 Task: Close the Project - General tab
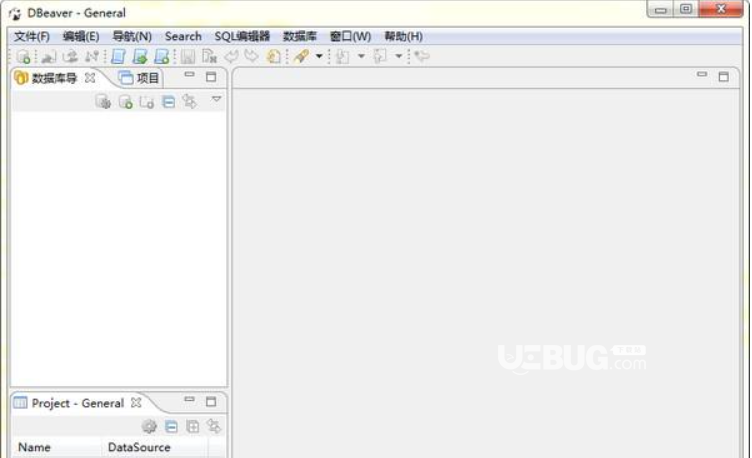tap(136, 402)
